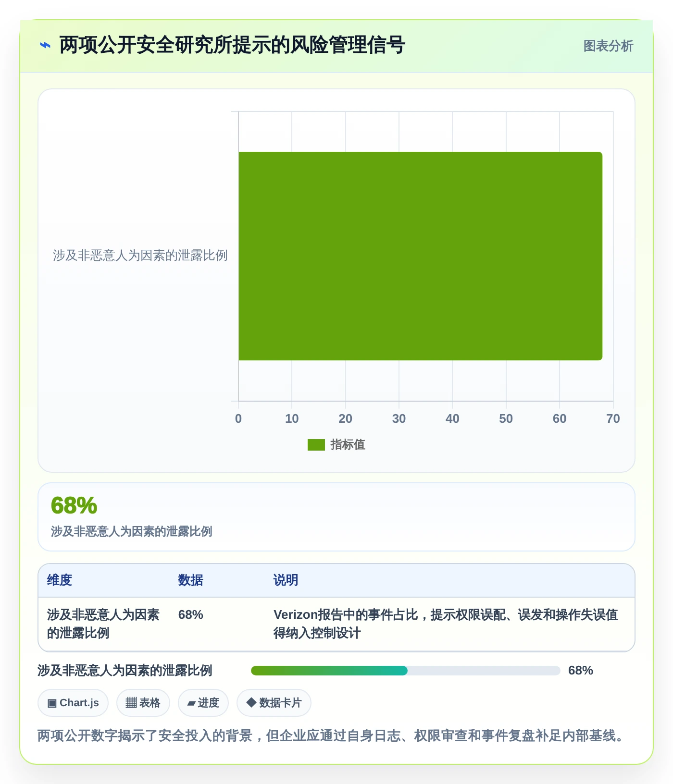673x784 pixels.
Task: Click the 图表分析 label in header
Action: coord(608,46)
